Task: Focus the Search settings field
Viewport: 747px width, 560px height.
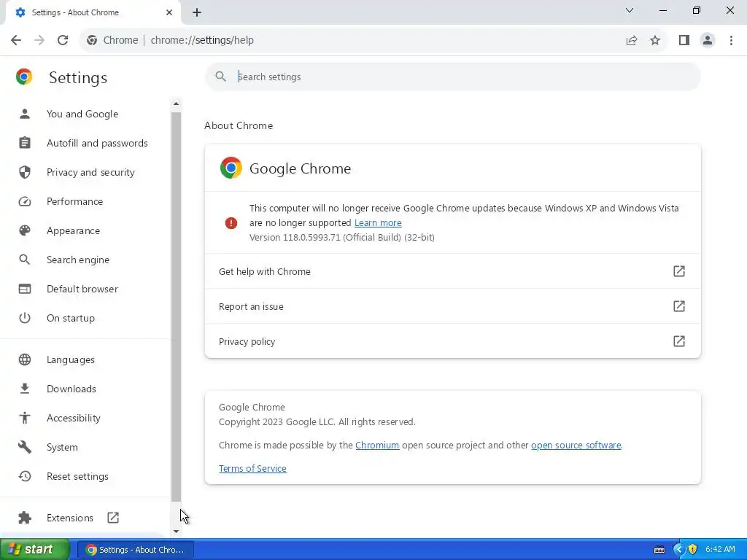Action: (452, 77)
